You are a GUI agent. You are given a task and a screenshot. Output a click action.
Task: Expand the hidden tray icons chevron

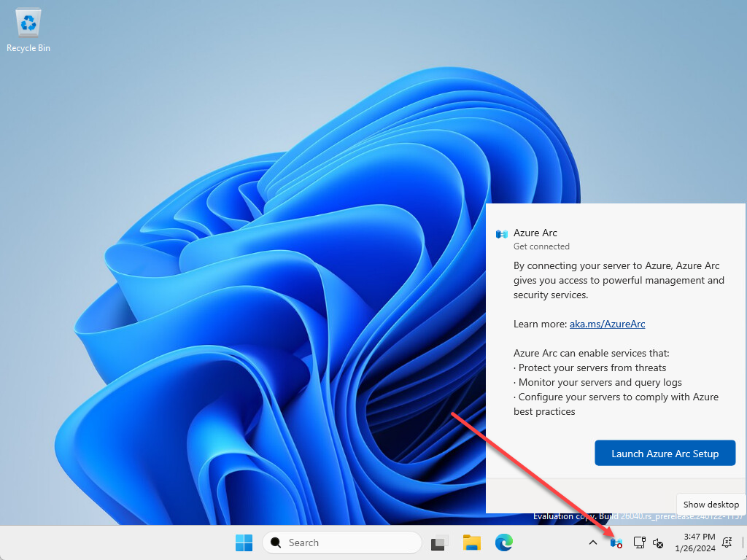coord(592,542)
